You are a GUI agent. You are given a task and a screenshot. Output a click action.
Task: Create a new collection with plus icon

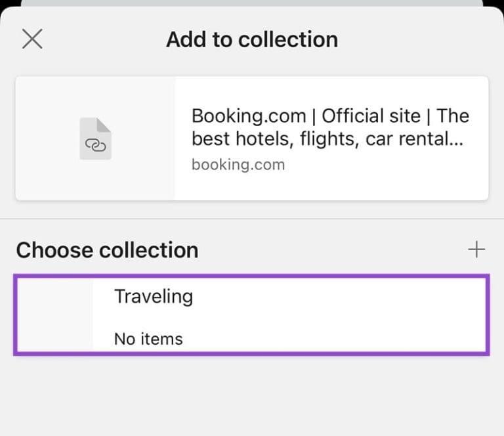[x=476, y=250]
